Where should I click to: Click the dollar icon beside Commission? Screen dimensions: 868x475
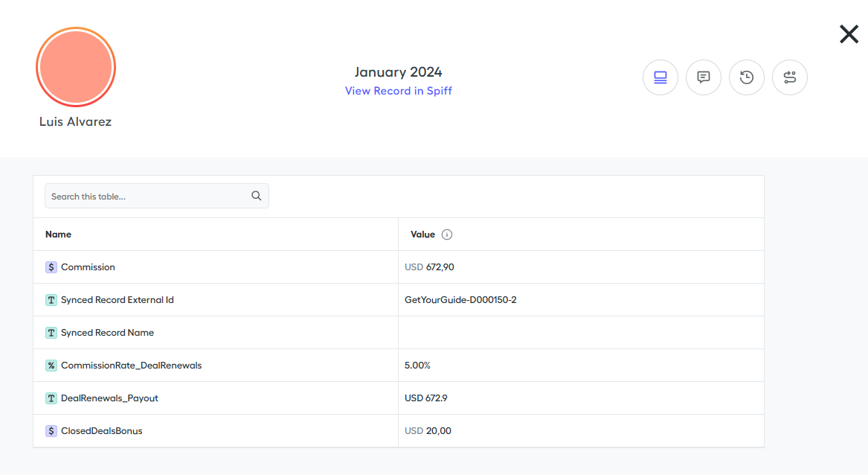(x=51, y=267)
